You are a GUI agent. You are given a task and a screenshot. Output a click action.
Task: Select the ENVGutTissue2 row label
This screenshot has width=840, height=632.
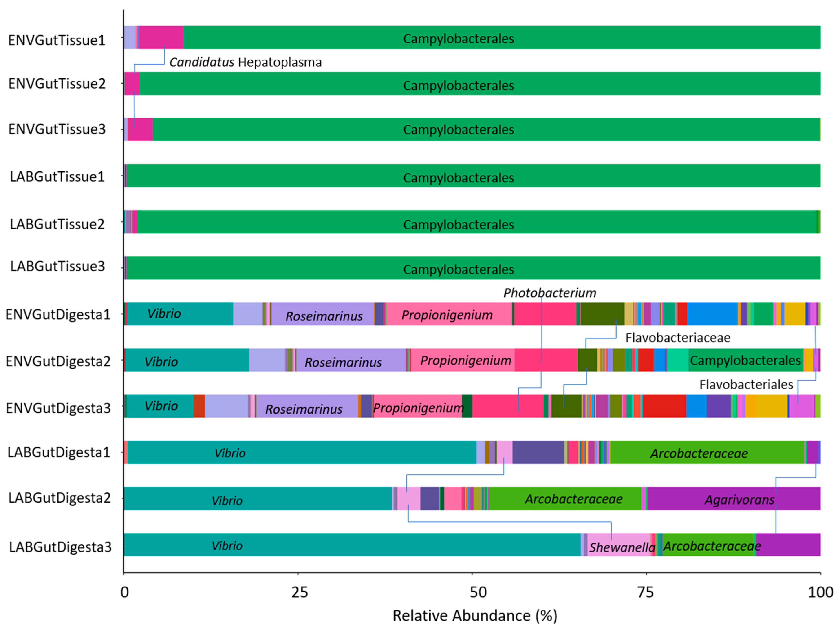57,84
